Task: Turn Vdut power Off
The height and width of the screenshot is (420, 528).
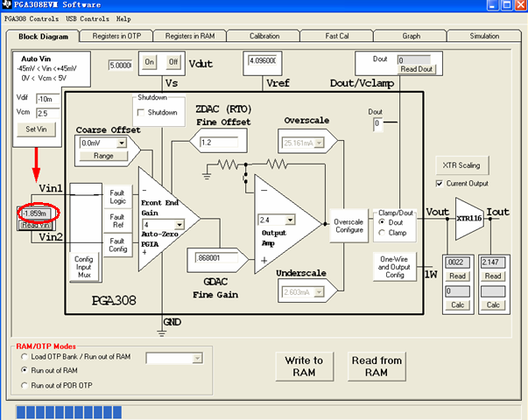Action: coord(173,62)
